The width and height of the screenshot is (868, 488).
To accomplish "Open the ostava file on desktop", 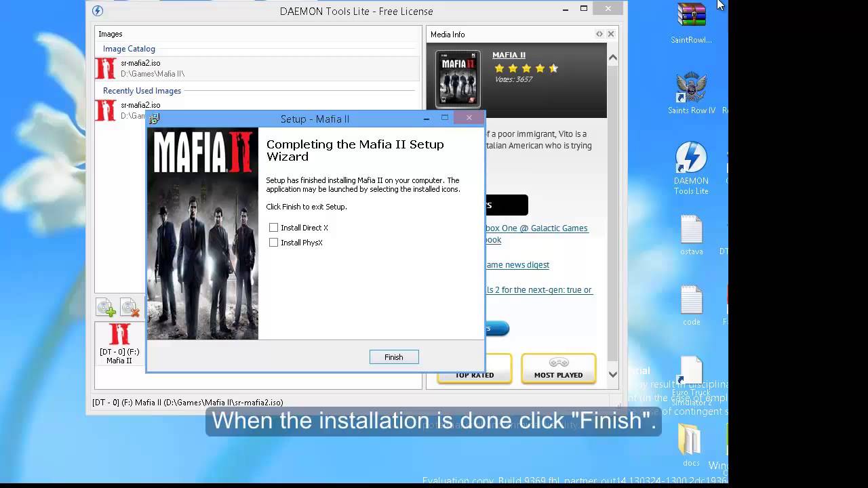I will (x=692, y=235).
